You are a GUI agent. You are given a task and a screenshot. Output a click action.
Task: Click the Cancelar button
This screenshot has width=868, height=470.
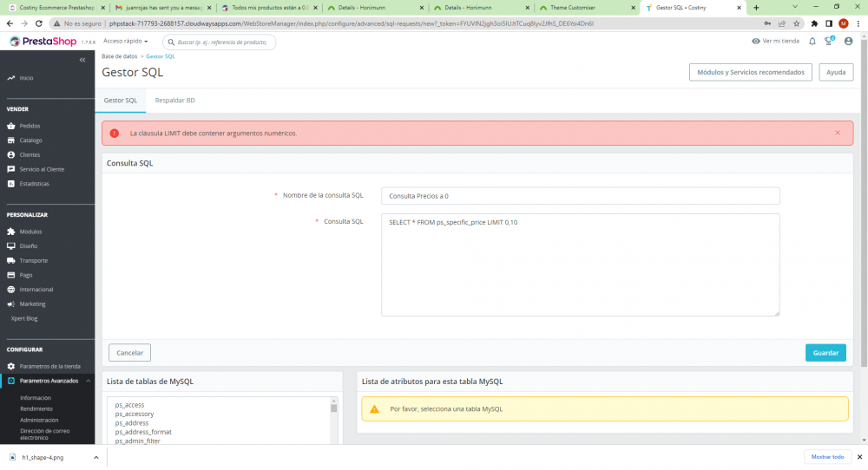click(x=129, y=353)
